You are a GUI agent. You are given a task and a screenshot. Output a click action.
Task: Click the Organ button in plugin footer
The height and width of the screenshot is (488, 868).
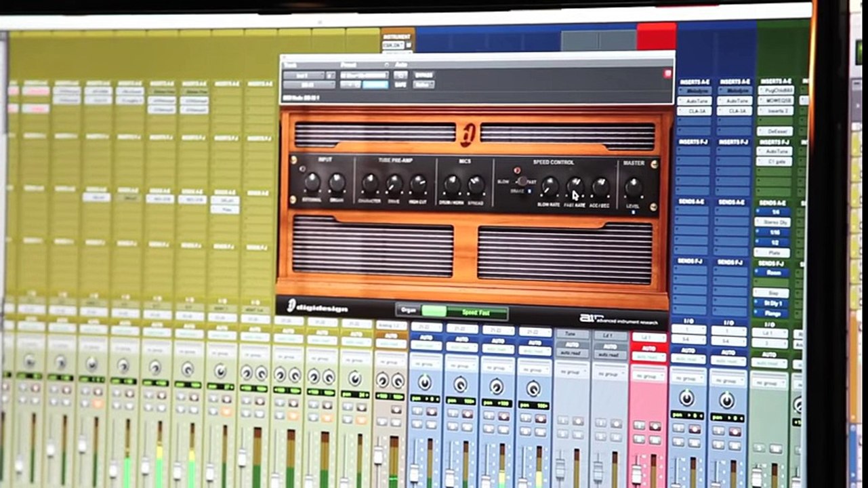409,311
